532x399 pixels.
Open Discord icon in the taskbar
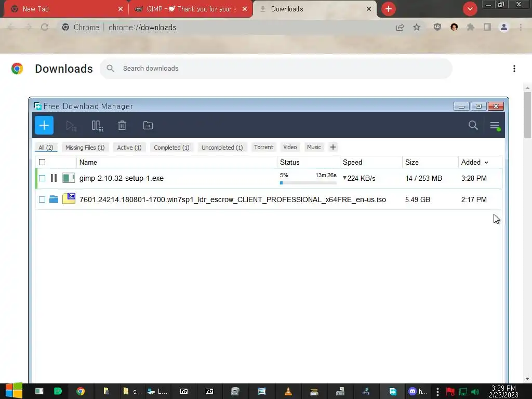tap(412, 391)
